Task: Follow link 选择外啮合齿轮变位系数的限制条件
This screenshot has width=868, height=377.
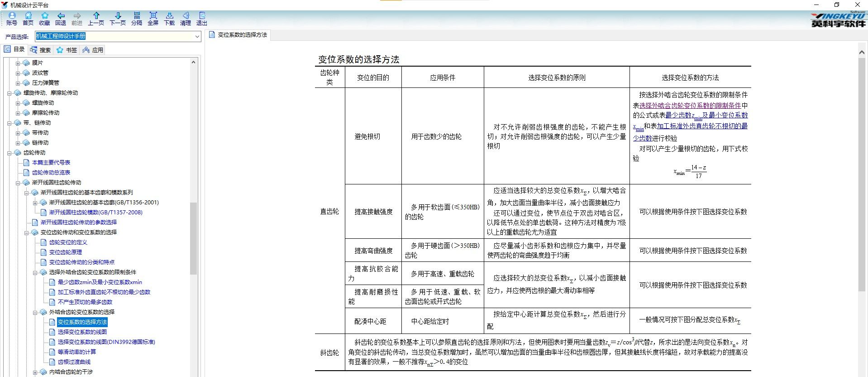Action: click(x=690, y=105)
